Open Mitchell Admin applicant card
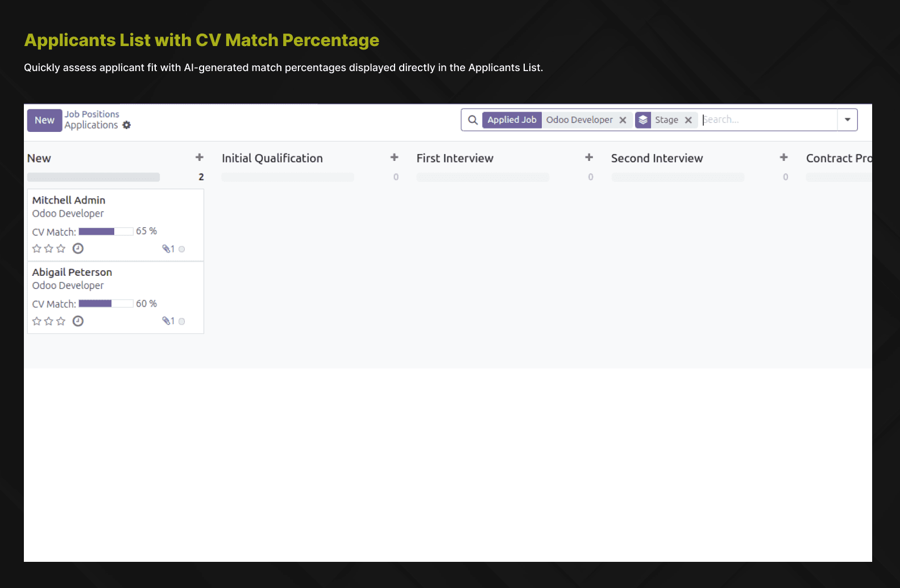This screenshot has width=900, height=588. tap(115, 225)
